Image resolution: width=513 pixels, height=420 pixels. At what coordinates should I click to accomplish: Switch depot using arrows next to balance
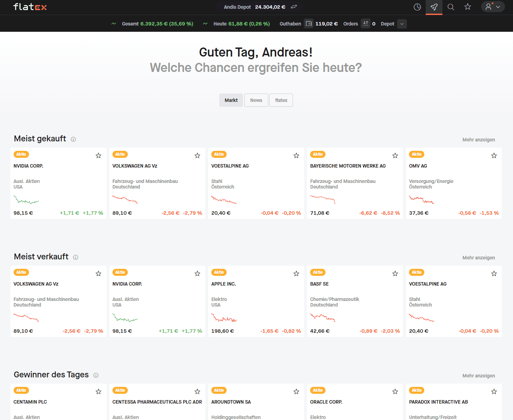pos(294,7)
